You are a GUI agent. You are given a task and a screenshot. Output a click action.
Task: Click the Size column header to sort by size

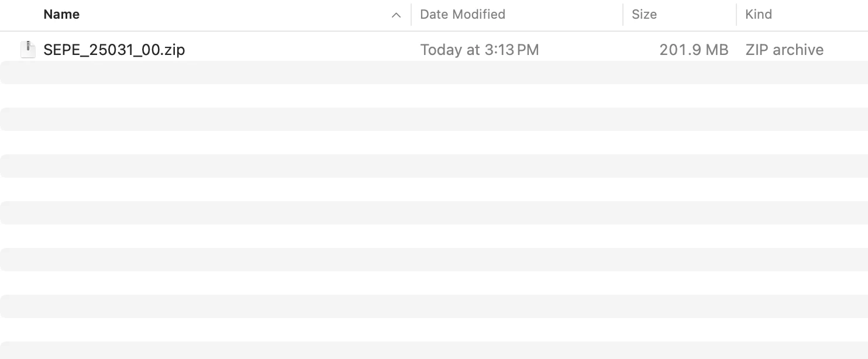(x=644, y=14)
